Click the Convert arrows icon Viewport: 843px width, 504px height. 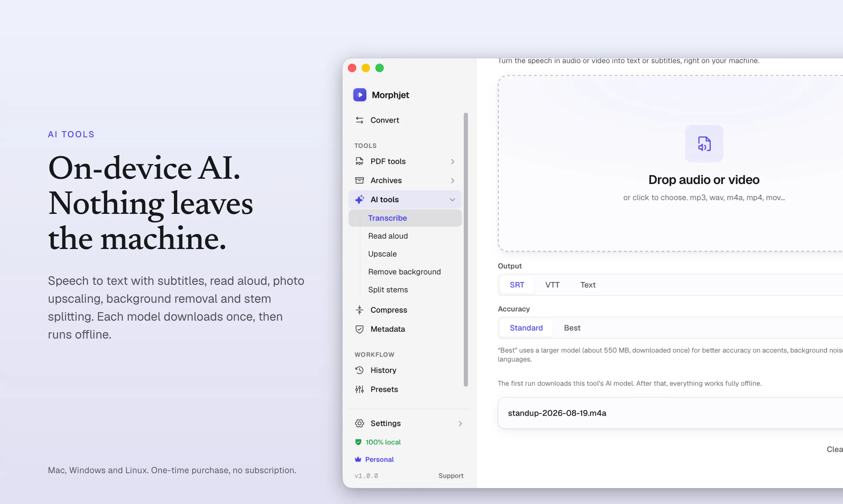[x=359, y=120]
